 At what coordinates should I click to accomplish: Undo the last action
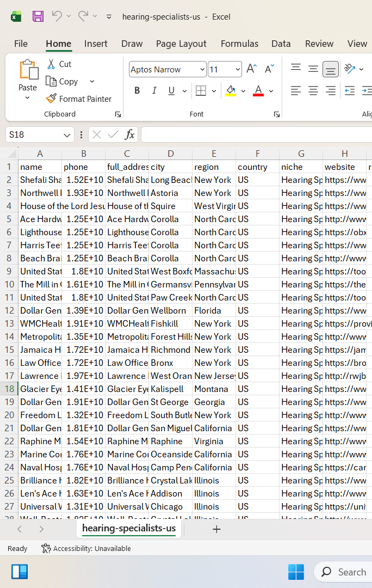57,16
